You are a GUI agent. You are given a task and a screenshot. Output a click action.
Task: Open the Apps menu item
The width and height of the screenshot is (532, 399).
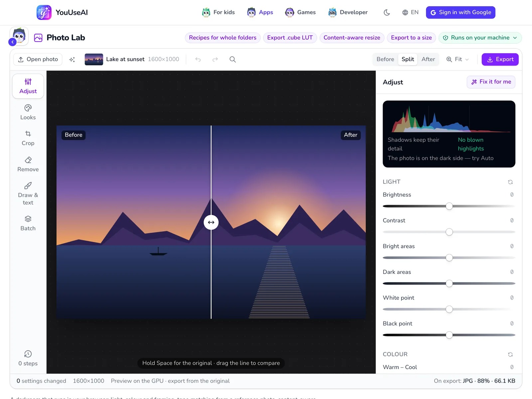[x=260, y=12]
